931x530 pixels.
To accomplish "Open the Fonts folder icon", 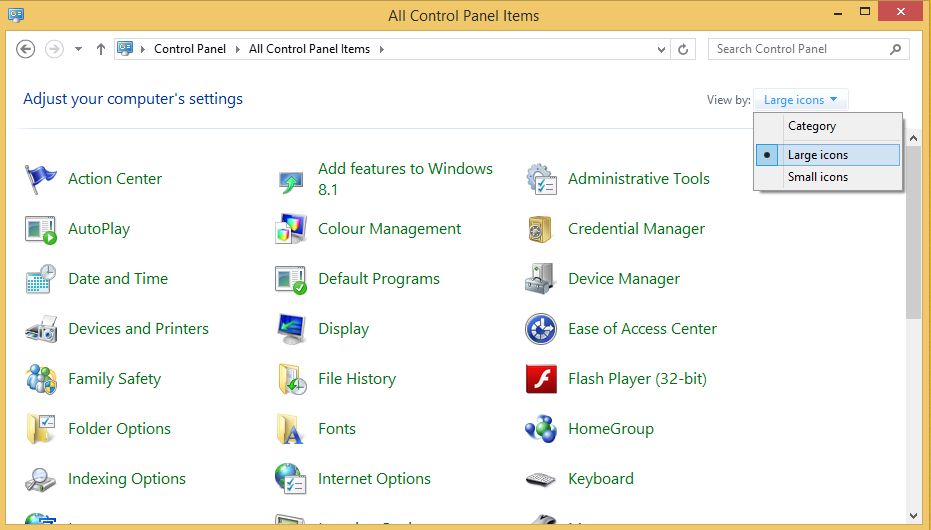I will [291, 429].
